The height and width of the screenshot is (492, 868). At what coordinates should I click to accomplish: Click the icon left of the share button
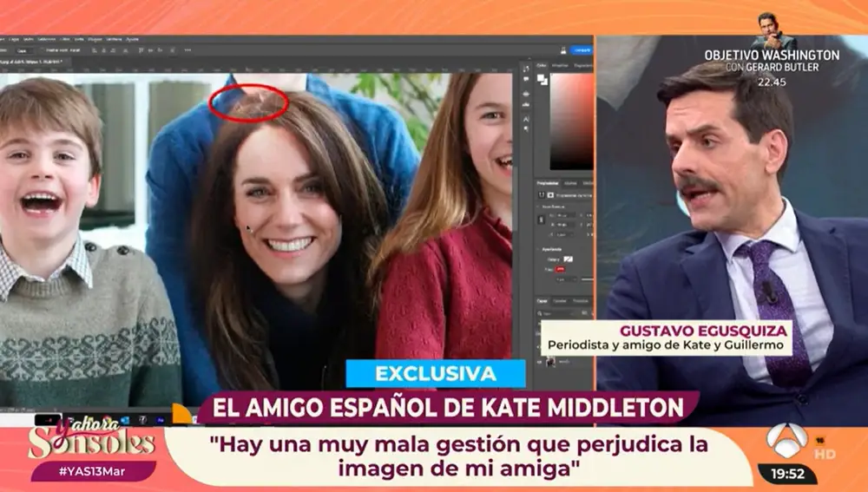(563, 50)
